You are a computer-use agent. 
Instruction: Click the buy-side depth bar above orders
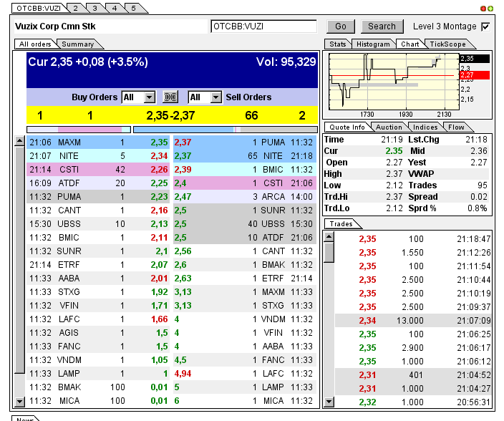pos(79,130)
